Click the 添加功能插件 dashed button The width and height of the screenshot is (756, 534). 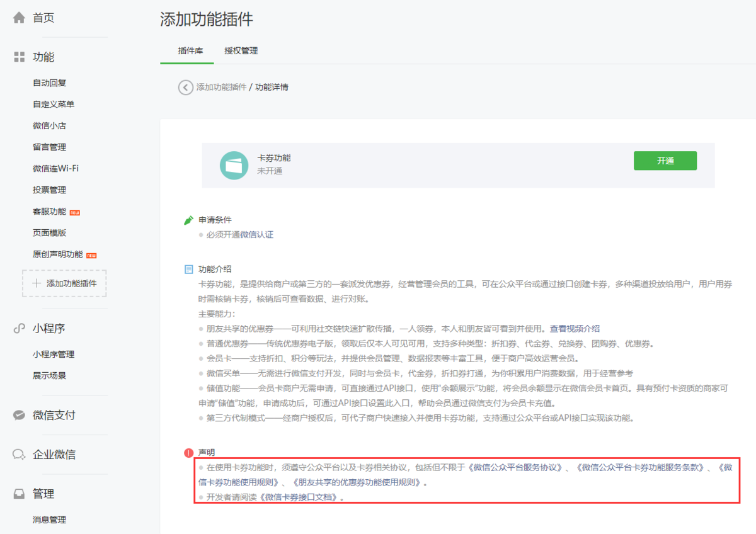64,283
